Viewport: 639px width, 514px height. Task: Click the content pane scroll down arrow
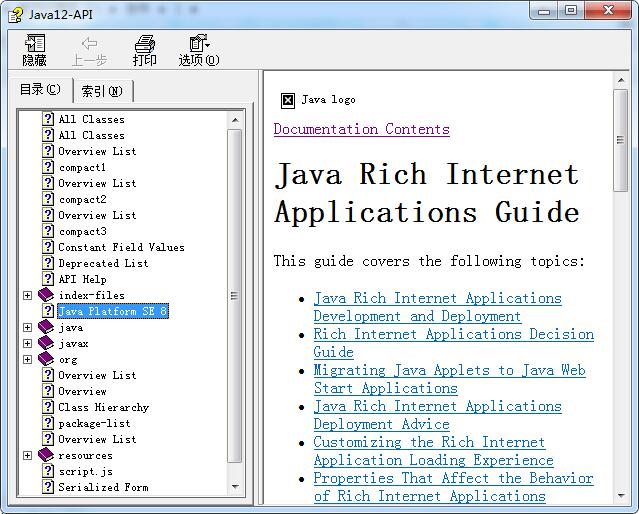tap(621, 496)
